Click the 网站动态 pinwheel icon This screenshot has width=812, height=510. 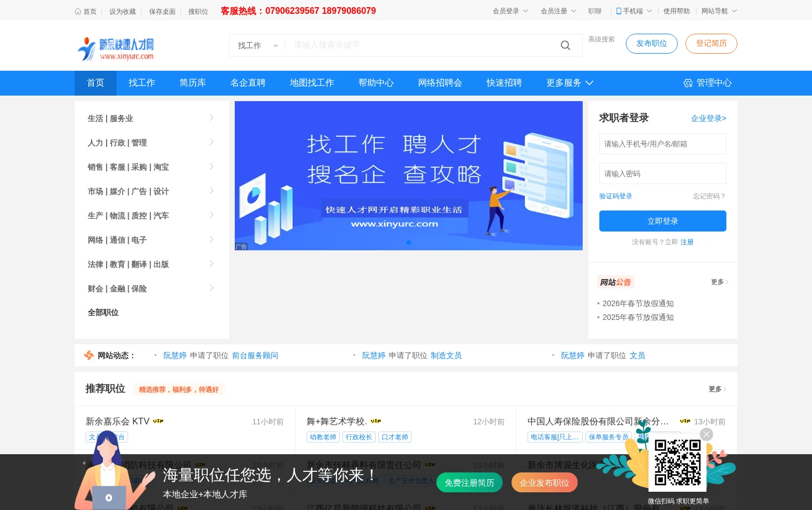pos(89,355)
